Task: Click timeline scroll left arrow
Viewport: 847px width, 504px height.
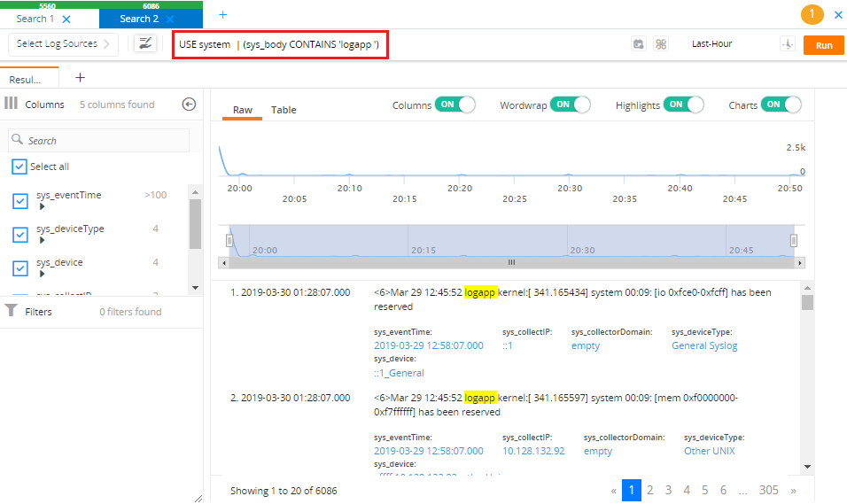Action: click(x=224, y=263)
